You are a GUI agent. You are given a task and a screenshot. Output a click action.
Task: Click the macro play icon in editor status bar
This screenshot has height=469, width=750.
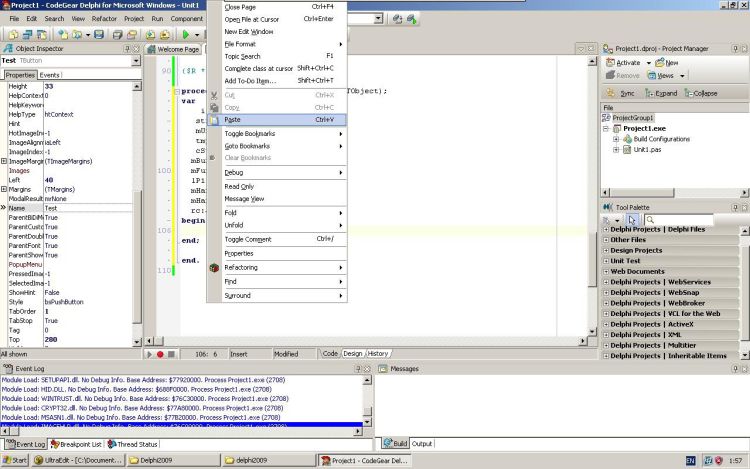click(x=149, y=354)
